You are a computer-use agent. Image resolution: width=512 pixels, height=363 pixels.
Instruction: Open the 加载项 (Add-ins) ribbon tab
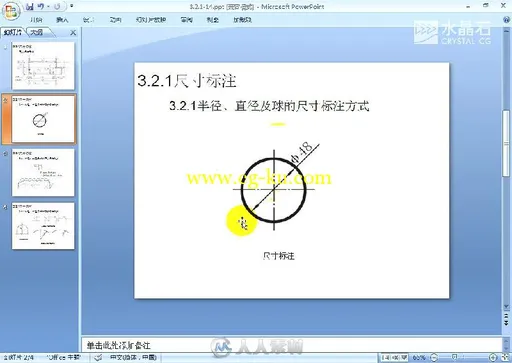tap(242, 20)
